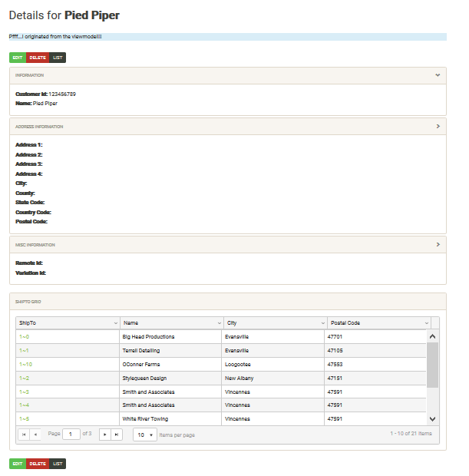Click the 1 - 10 of 21 items label
The height and width of the screenshot is (476, 469).
(411, 434)
